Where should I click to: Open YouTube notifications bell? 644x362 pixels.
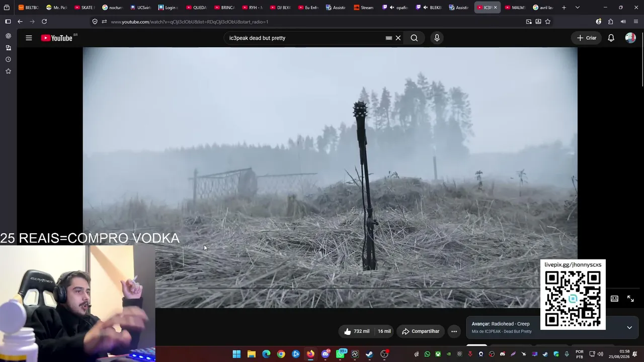(x=611, y=38)
